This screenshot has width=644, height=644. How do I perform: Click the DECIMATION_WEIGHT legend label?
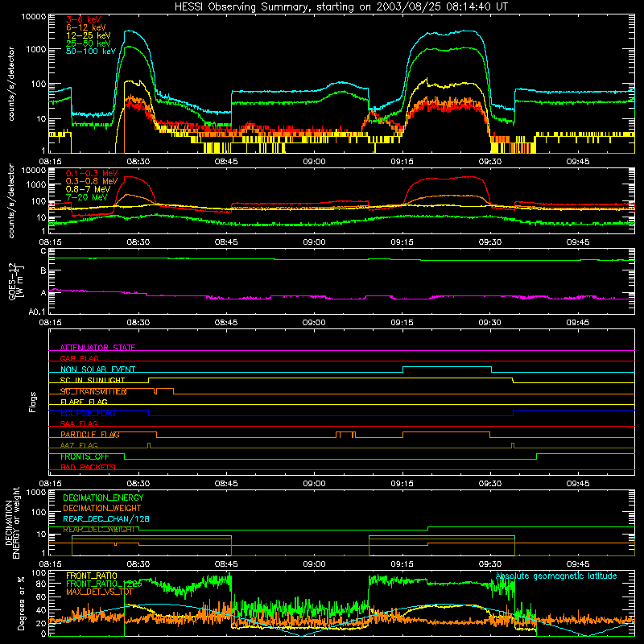point(102,508)
